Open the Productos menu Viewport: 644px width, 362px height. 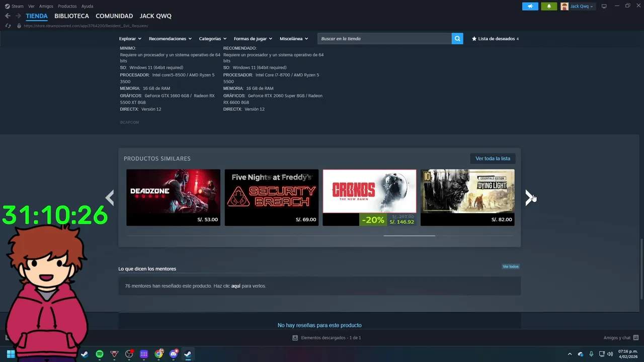click(67, 7)
